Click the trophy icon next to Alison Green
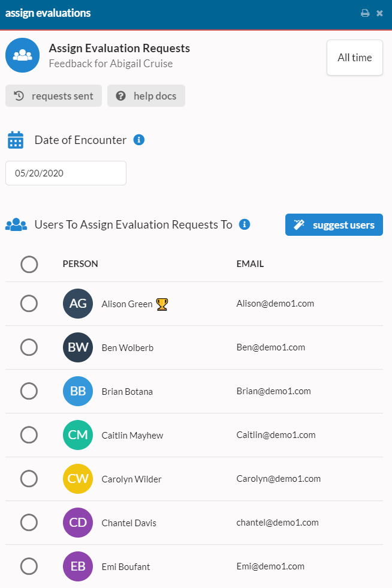392x588 pixels. pyautogui.click(x=161, y=303)
